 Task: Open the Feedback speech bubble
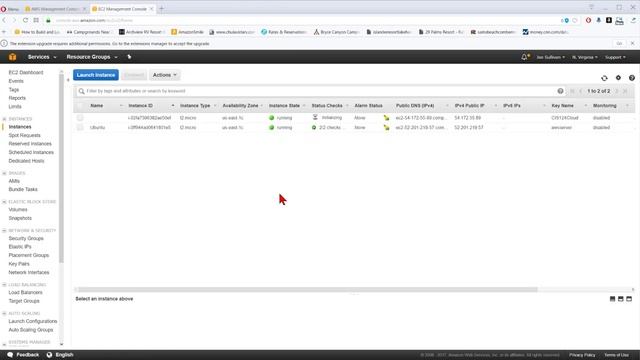coord(10,355)
